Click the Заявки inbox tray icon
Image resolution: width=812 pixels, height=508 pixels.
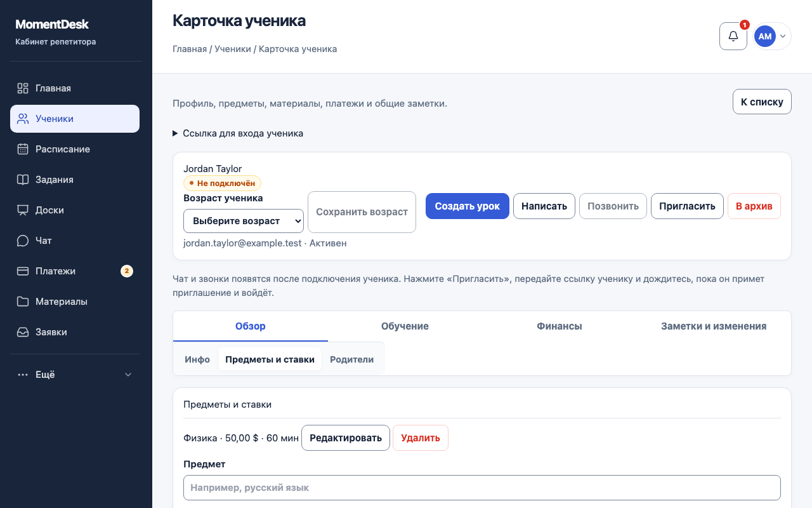pos(23,332)
